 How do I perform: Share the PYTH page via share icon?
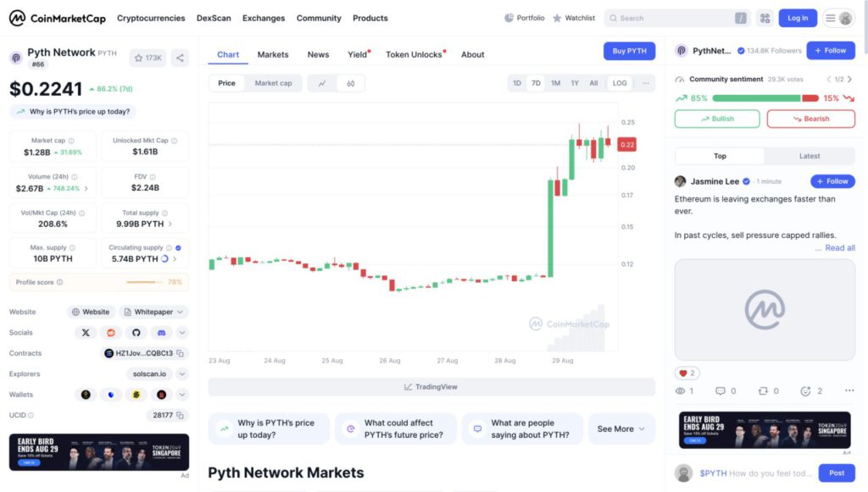click(180, 58)
